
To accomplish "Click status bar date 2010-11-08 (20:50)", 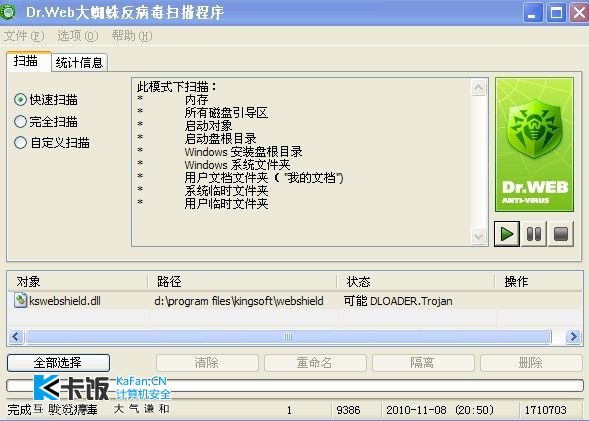I will (440, 410).
